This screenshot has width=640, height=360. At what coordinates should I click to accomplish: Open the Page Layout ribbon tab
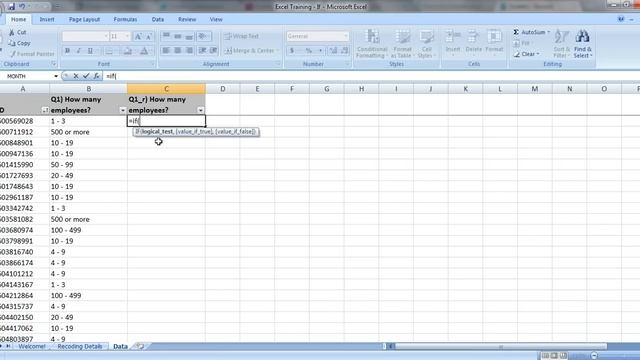coord(84,19)
